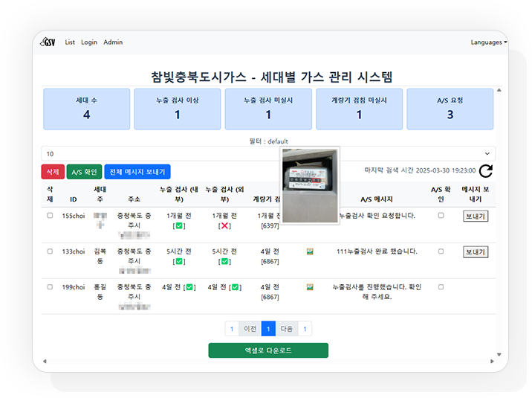This screenshot has height=398, width=532.
Task: Click the 다음 pagination button
Action: pos(286,328)
